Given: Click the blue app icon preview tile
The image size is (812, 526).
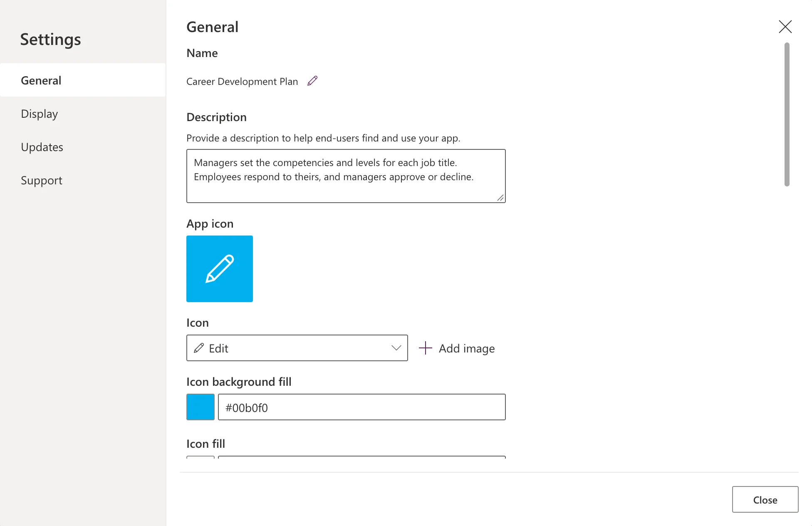Looking at the screenshot, I should [x=220, y=269].
